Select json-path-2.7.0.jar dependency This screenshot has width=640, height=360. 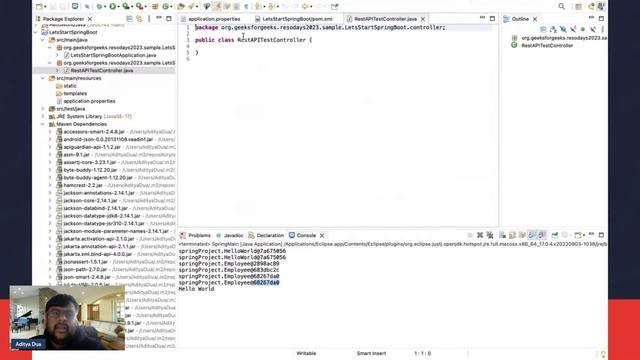click(x=85, y=269)
